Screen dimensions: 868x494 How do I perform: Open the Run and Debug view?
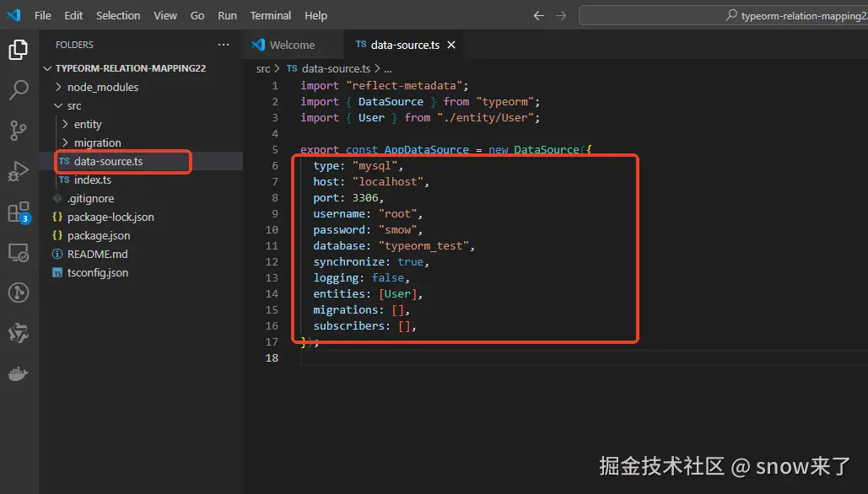pos(19,171)
